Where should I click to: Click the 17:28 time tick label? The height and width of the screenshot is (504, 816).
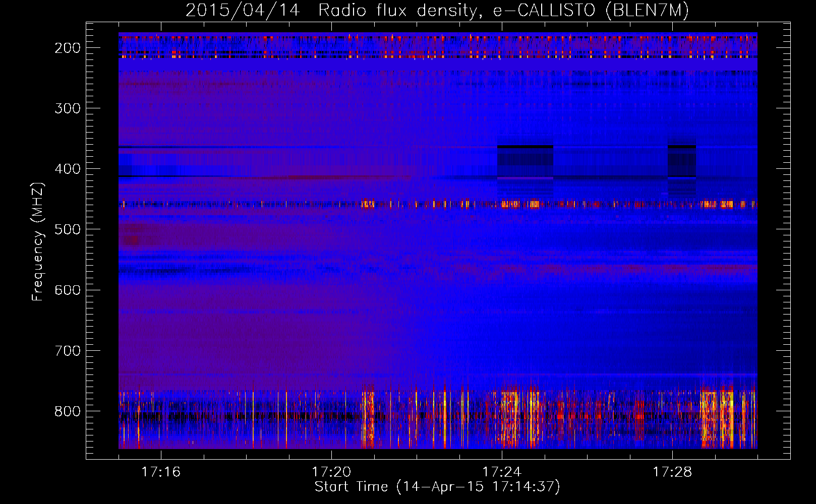pyautogui.click(x=672, y=472)
